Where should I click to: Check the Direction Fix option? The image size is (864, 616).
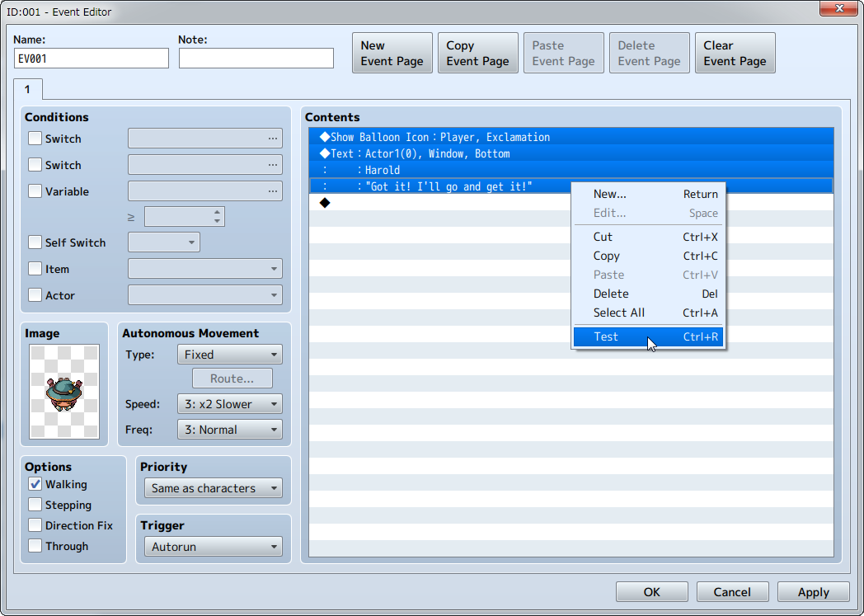pos(35,525)
